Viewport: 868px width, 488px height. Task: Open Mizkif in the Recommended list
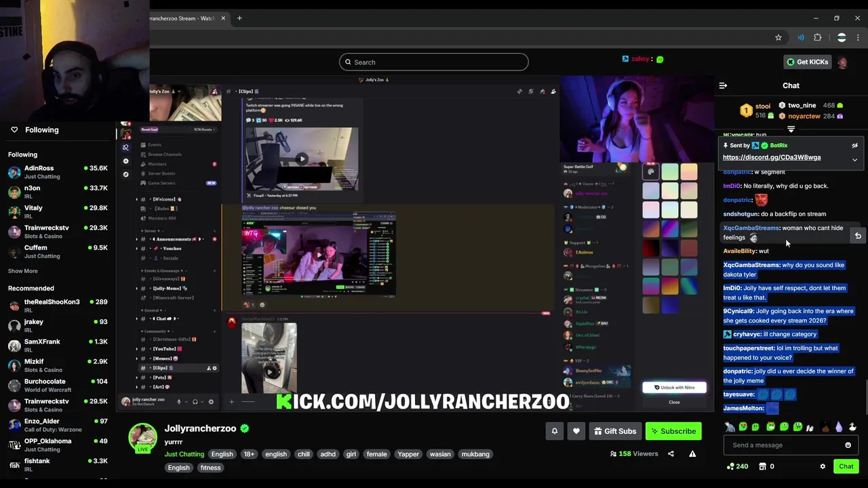point(58,365)
